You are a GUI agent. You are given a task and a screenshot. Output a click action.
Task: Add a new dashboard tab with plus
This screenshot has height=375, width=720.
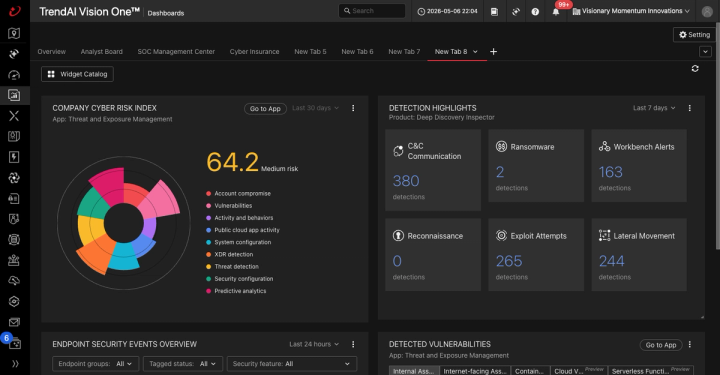(493, 51)
